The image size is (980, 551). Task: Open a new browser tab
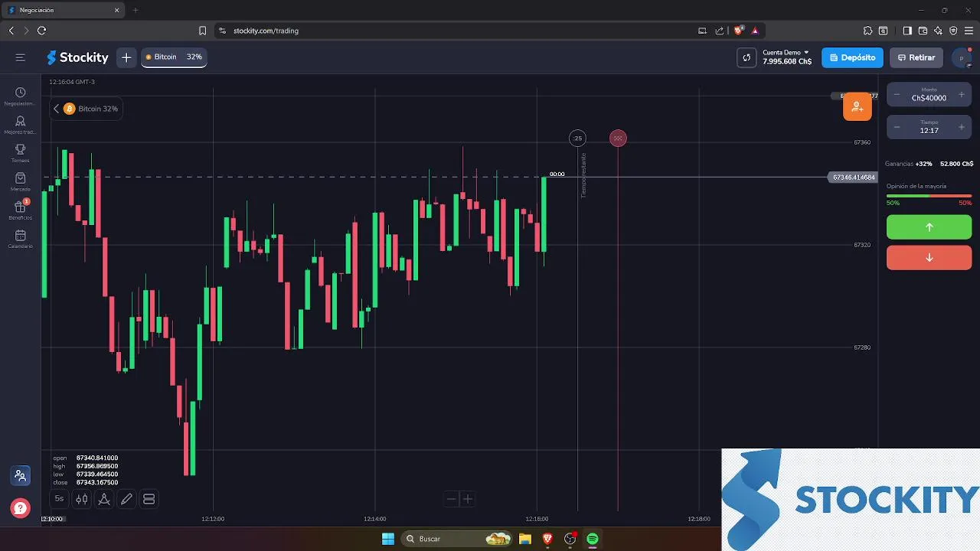(x=136, y=10)
